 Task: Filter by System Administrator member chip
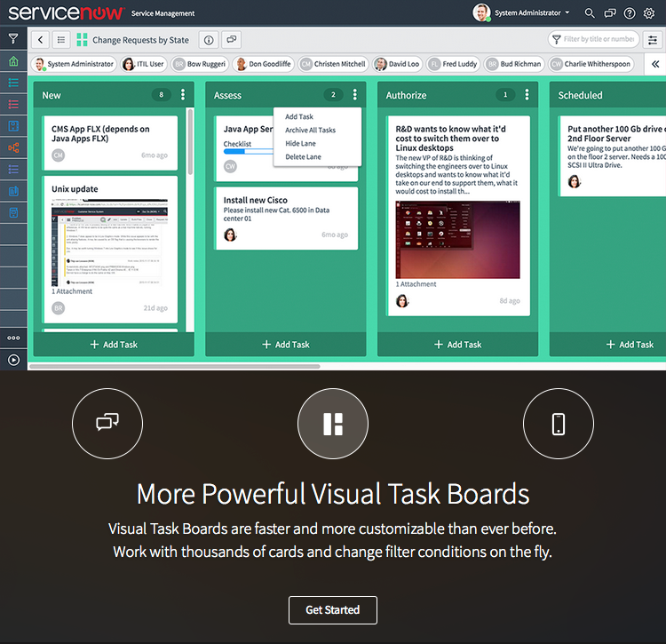point(74,64)
